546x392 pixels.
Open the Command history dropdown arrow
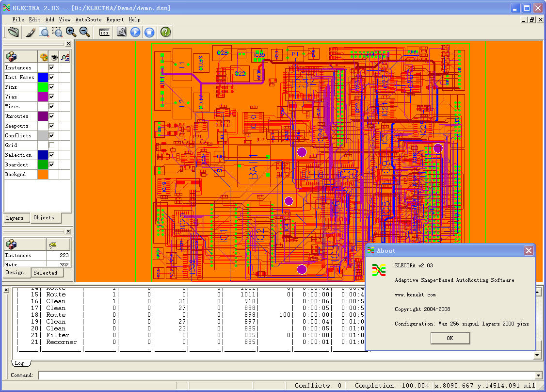click(x=538, y=376)
